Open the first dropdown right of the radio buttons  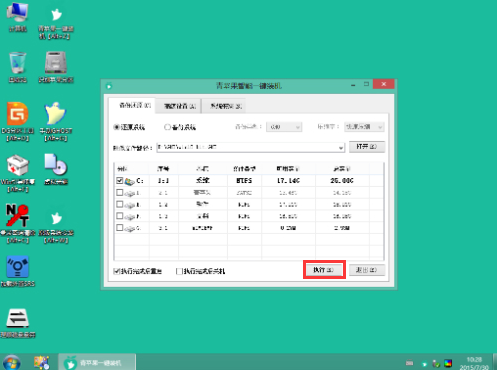(x=284, y=127)
